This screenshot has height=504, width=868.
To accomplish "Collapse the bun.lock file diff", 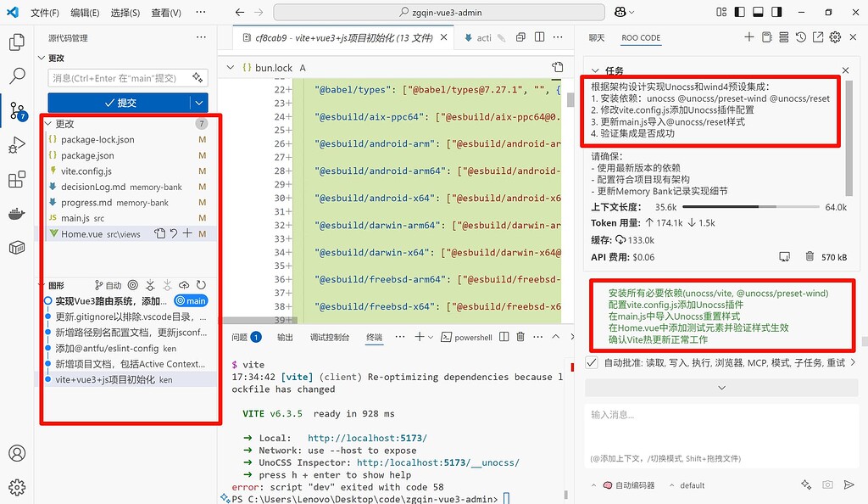I will tap(231, 68).
